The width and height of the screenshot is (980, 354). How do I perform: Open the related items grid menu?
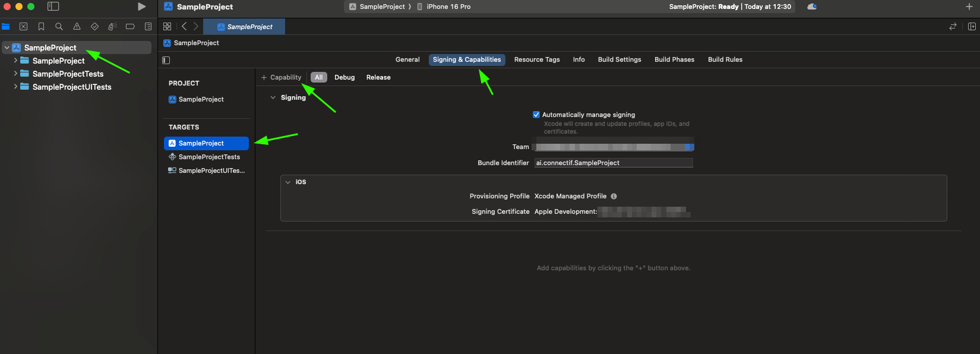coord(167,26)
